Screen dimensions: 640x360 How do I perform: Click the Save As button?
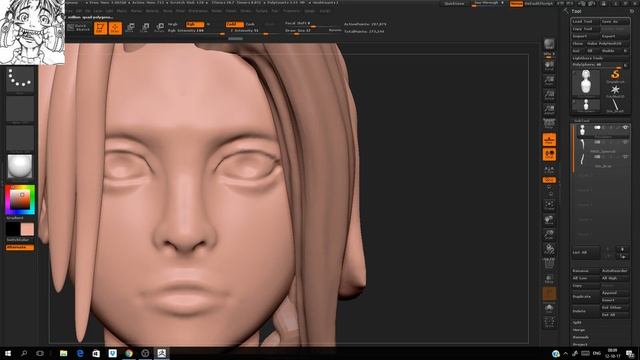pyautogui.click(x=614, y=21)
